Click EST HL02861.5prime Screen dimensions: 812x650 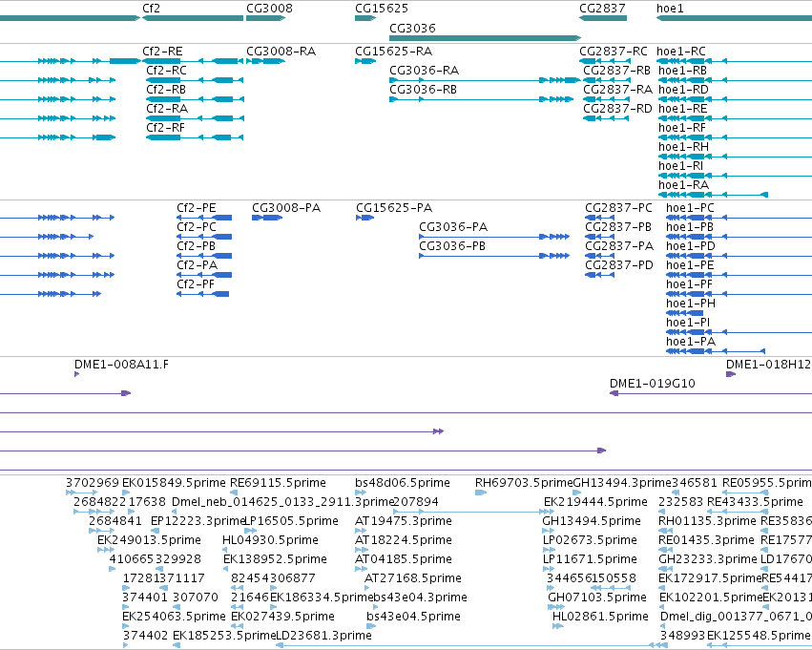tap(600, 617)
